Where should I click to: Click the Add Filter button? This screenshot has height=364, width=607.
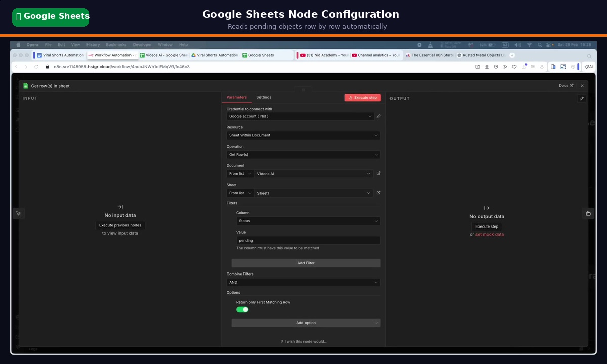(x=306, y=263)
